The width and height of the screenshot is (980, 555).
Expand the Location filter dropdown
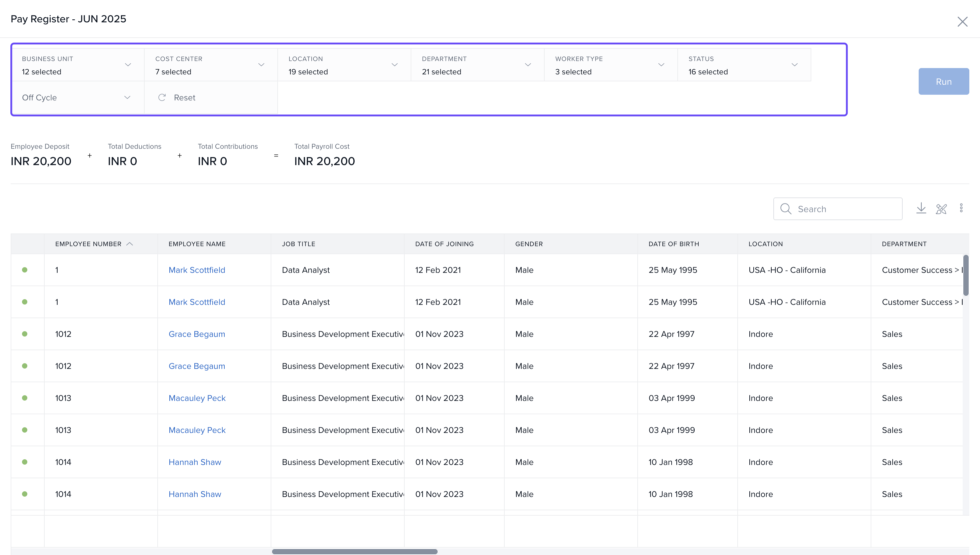click(x=395, y=65)
